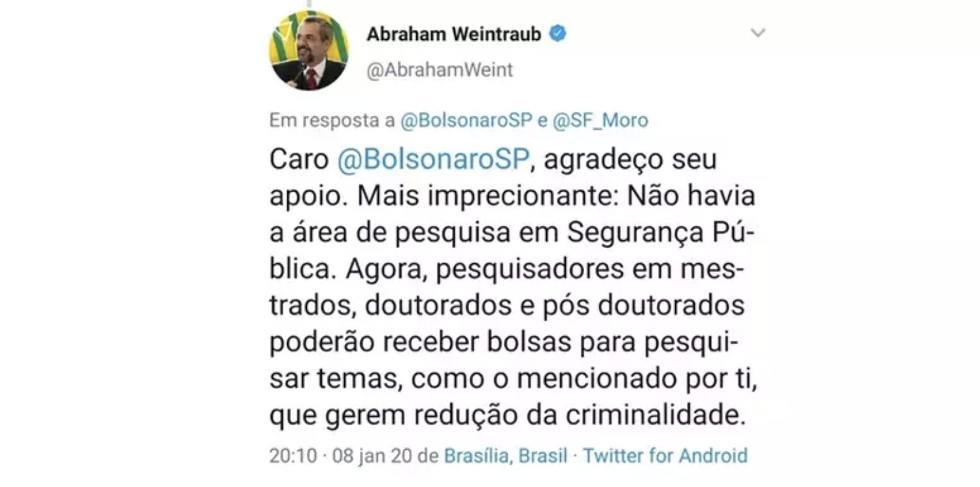
Task: Click the thread connector line above the avatar
Action: tap(310, 4)
